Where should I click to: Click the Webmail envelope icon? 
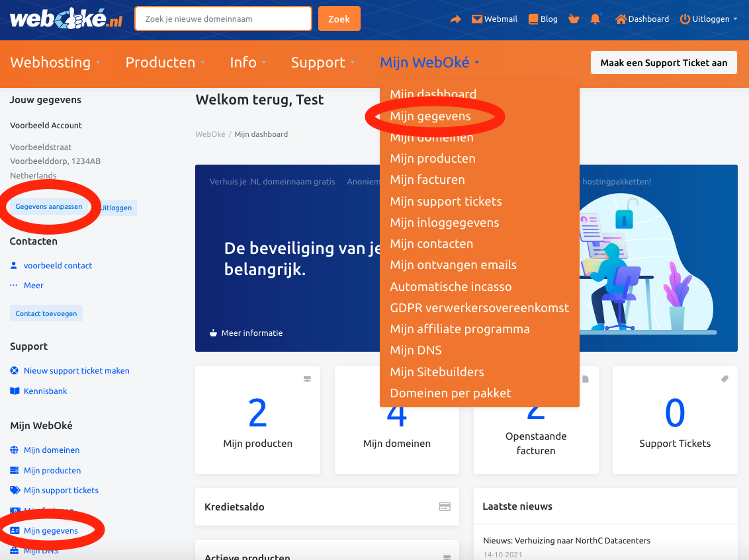(476, 19)
